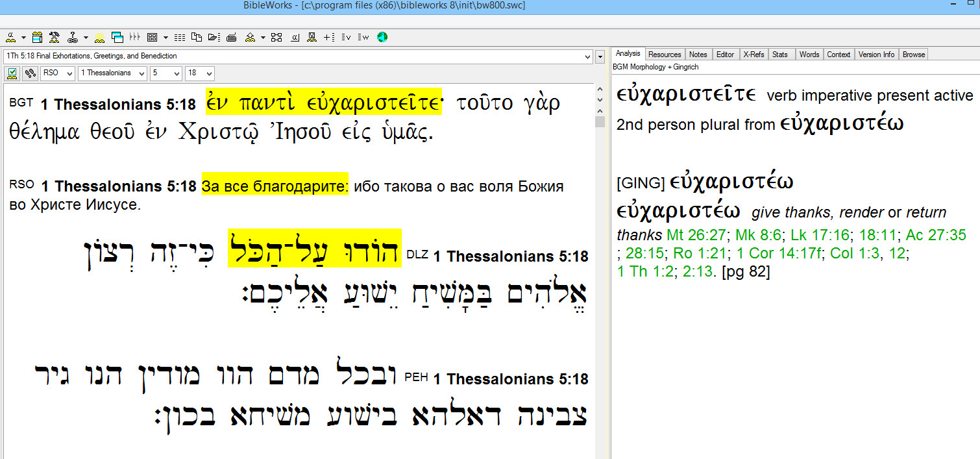Click the footprints icon beside version box
Screen dimensions: 980x459
click(x=30, y=73)
